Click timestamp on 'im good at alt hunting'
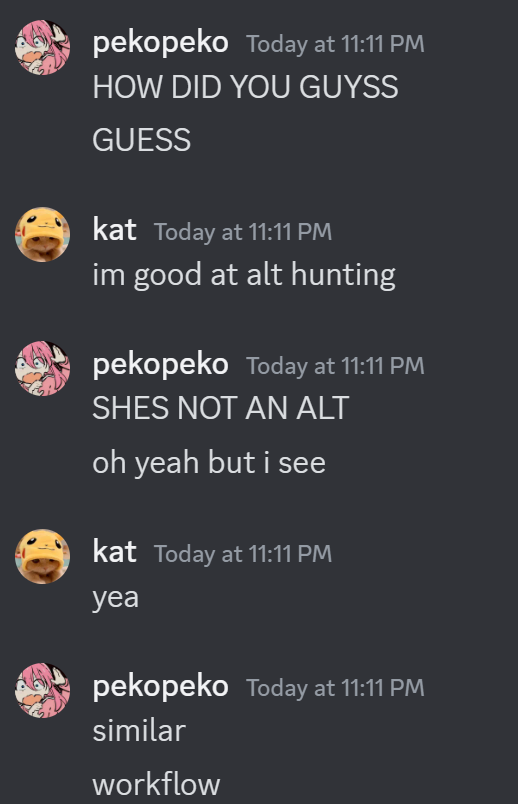 (x=243, y=232)
